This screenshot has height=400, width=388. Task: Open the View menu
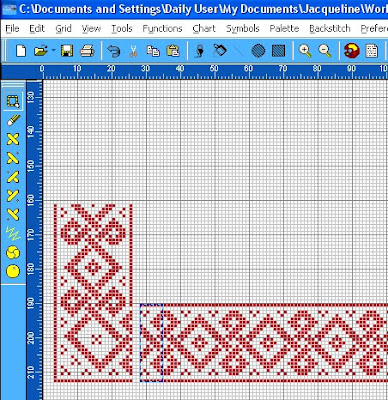(x=91, y=29)
